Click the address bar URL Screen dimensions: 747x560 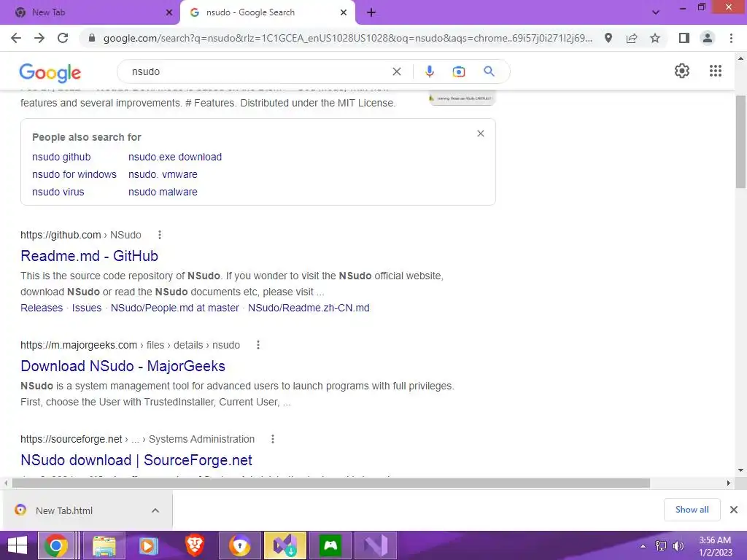[x=348, y=38]
